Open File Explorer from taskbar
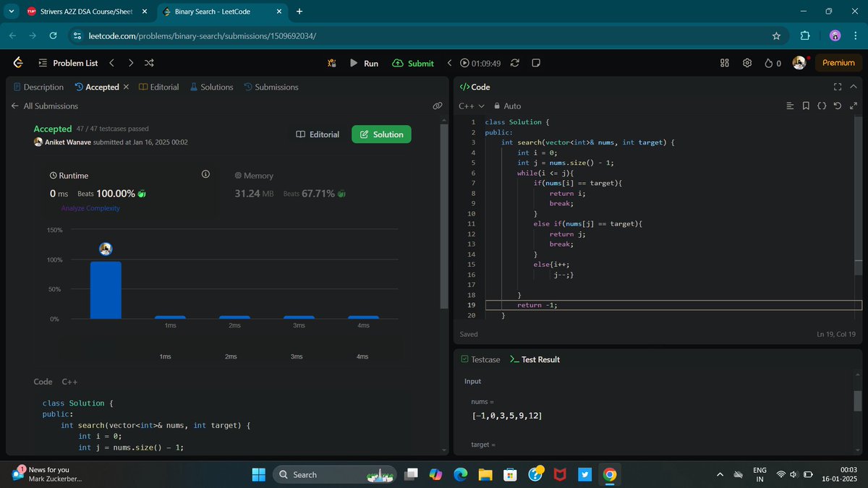The image size is (868, 488). [x=485, y=474]
